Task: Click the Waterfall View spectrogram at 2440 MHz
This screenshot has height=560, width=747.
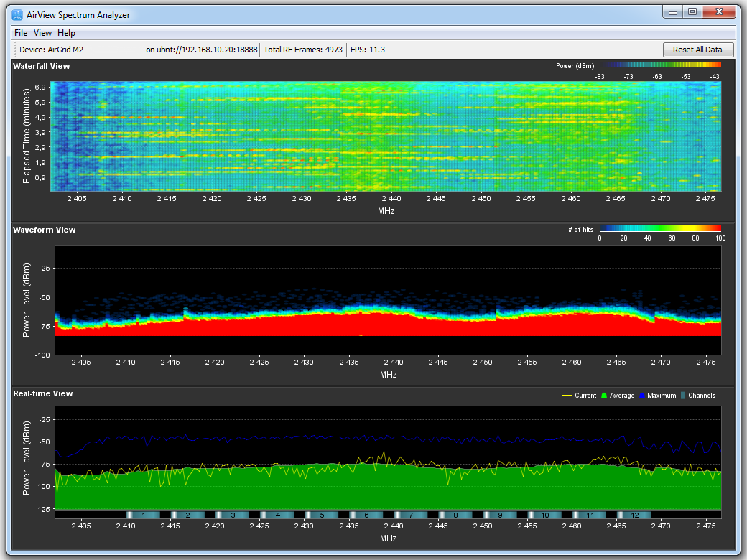Action: (x=391, y=136)
